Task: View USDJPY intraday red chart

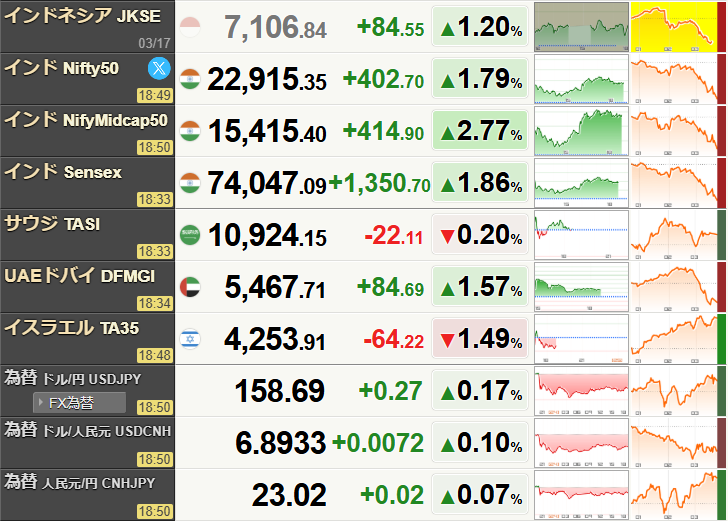Action: (x=581, y=391)
